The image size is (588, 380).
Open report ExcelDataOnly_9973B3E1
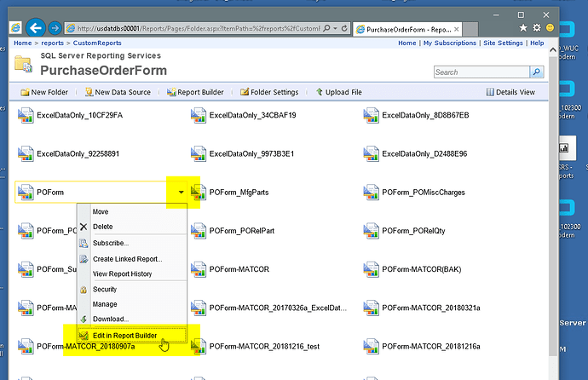coord(251,154)
